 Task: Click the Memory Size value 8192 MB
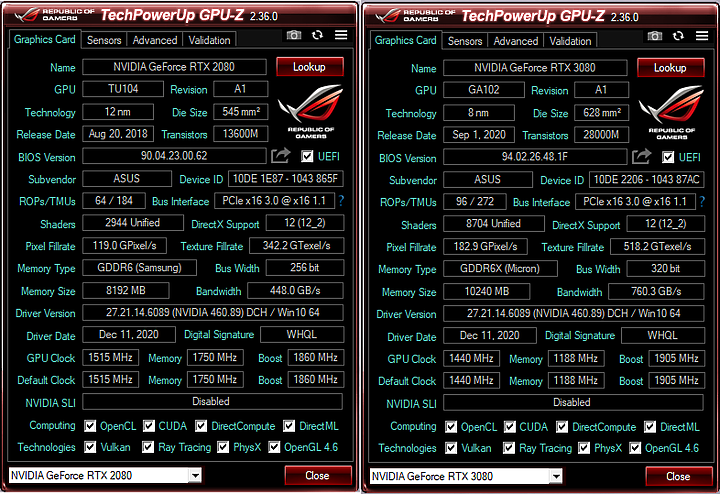click(x=126, y=291)
